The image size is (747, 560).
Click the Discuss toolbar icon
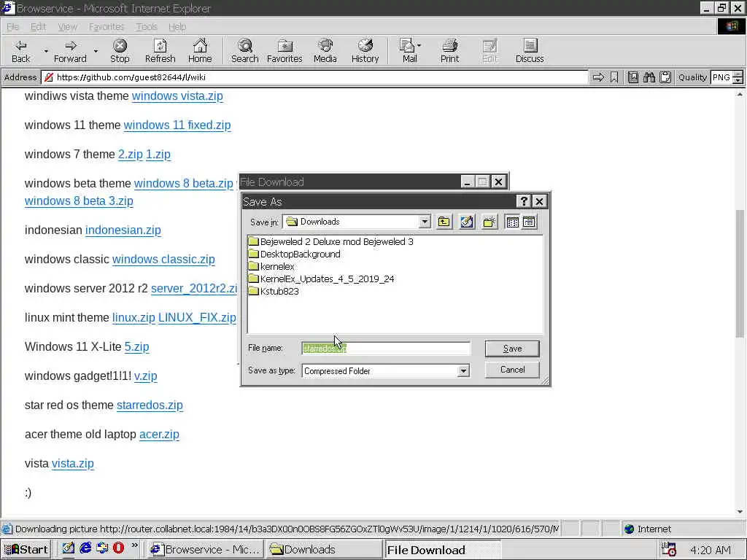pyautogui.click(x=530, y=51)
